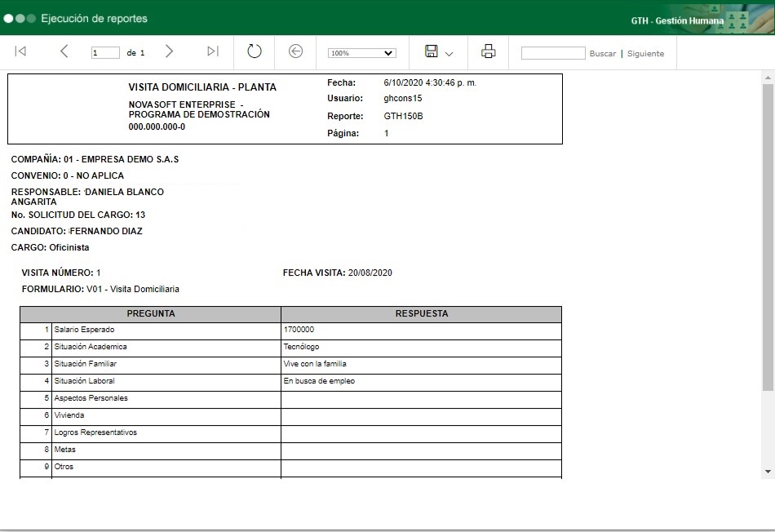The image size is (775, 532).
Task: Print the report using the printer icon
Action: 489,51
